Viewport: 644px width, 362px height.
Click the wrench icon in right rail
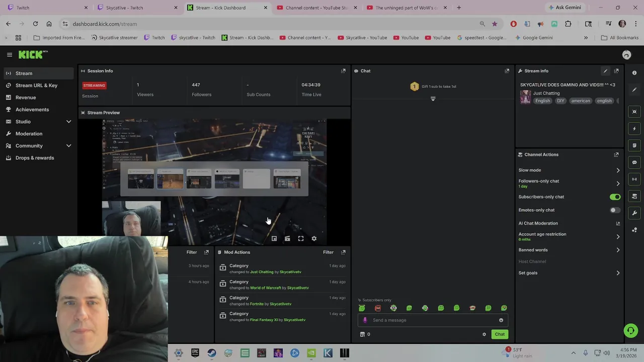[x=634, y=213]
